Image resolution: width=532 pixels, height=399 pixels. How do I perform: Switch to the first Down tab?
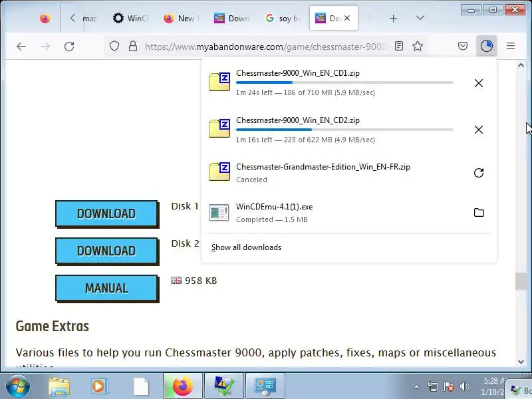(x=232, y=18)
